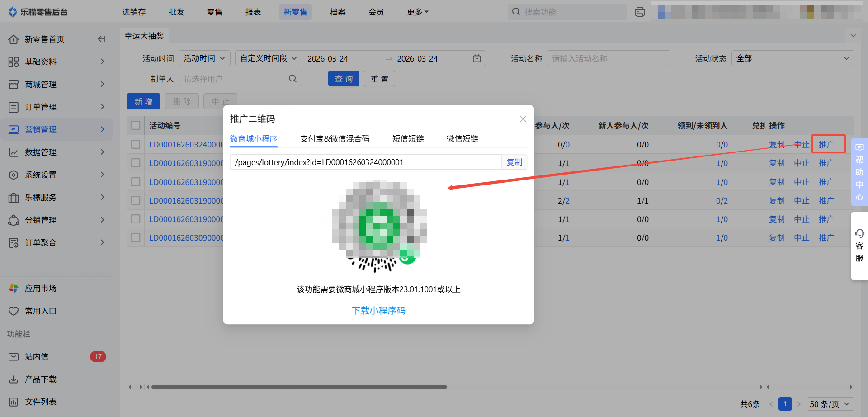Open the 自定义时间段 dropdown
Screen dimensions: 868x417
[x=268, y=58]
